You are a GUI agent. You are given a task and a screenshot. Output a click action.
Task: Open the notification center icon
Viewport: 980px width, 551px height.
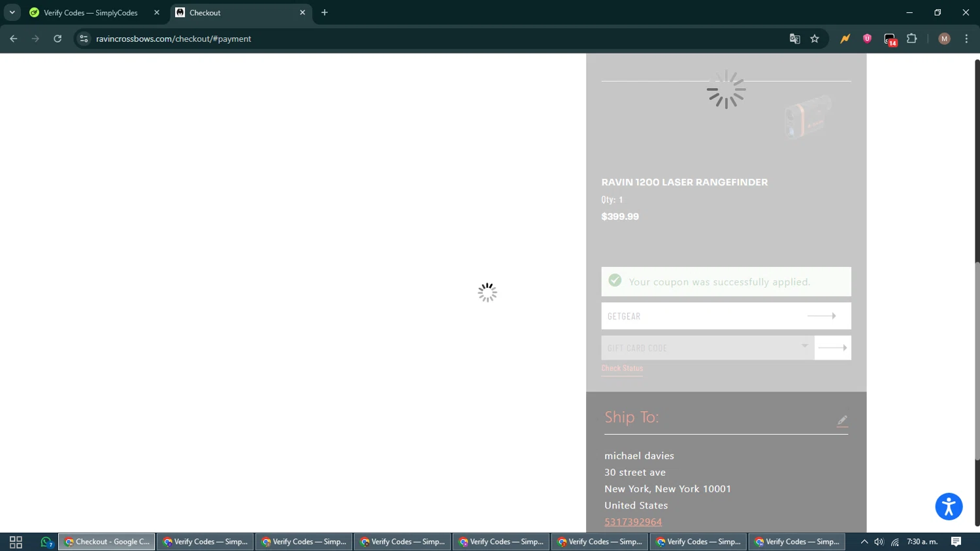pyautogui.click(x=956, y=542)
